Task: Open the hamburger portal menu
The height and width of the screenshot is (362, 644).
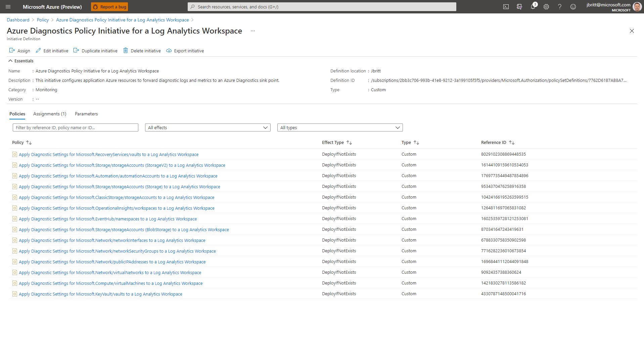Action: point(8,7)
